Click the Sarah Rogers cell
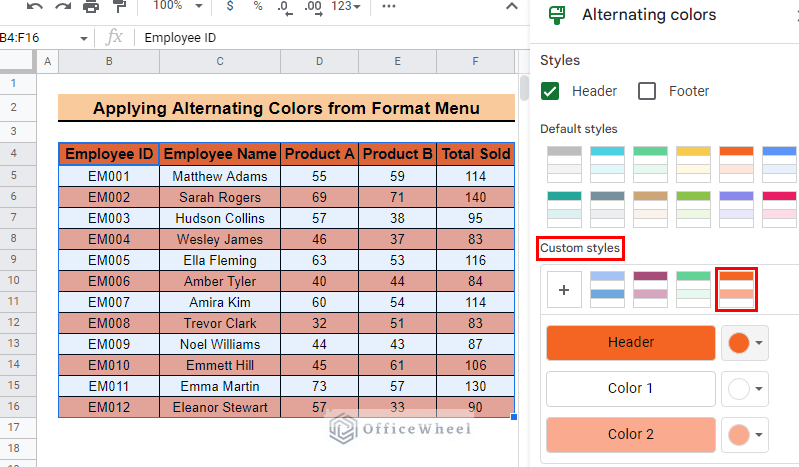Viewport: 799px width, 467px height. [220, 197]
